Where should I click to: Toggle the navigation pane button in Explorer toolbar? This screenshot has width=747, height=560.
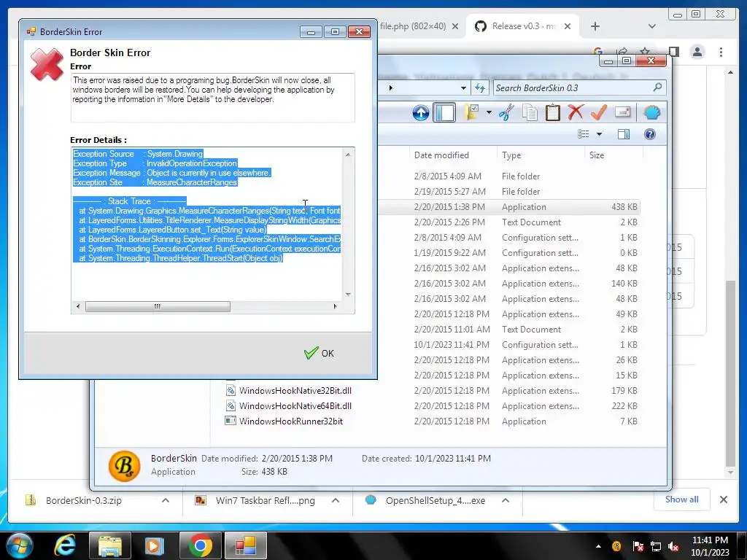(444, 113)
